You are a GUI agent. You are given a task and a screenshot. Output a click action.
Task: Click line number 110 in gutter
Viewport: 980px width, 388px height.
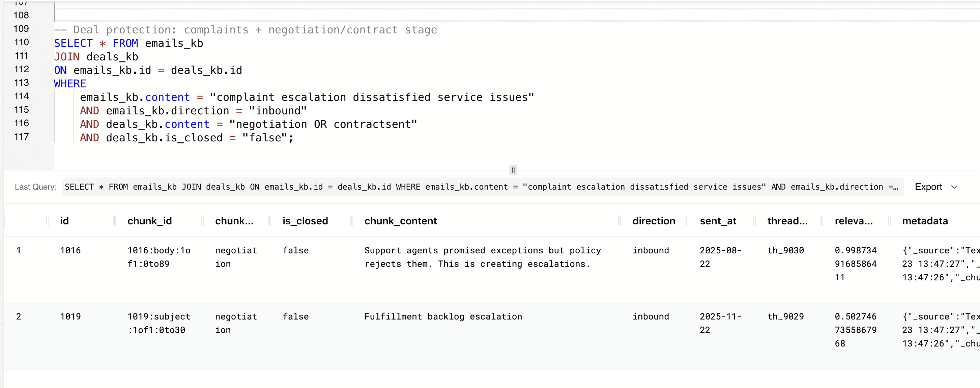tap(21, 42)
